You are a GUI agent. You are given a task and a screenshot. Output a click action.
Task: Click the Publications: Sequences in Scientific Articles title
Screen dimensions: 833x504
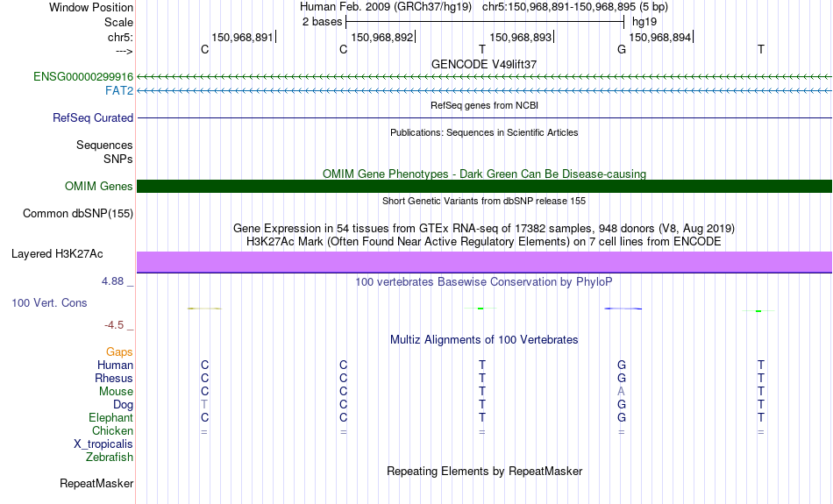click(x=484, y=132)
